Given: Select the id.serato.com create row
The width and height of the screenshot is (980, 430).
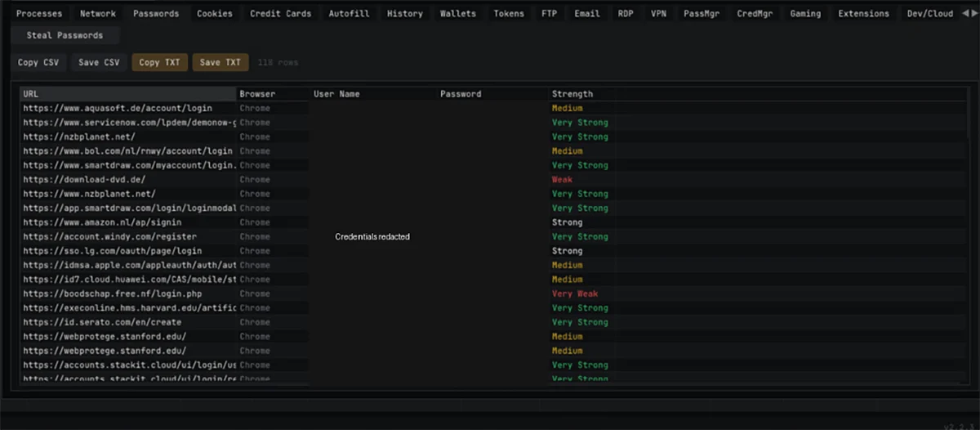Looking at the screenshot, I should tap(493, 322).
